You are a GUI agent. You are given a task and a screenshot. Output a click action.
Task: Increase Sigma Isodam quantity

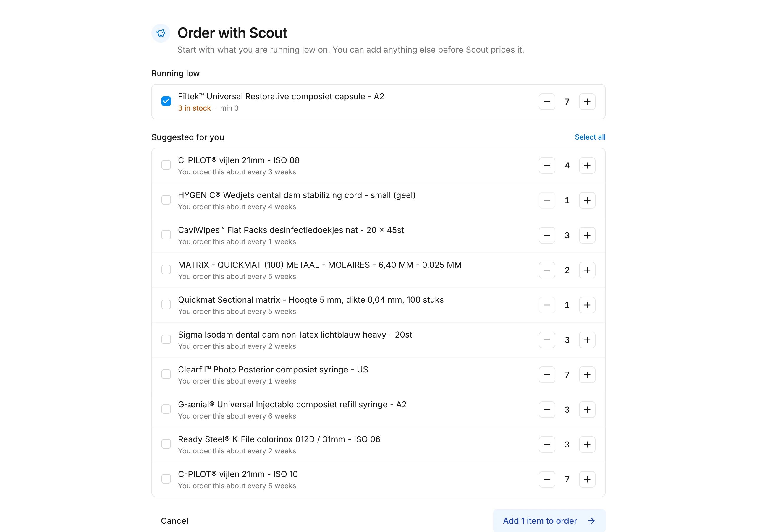(x=587, y=340)
